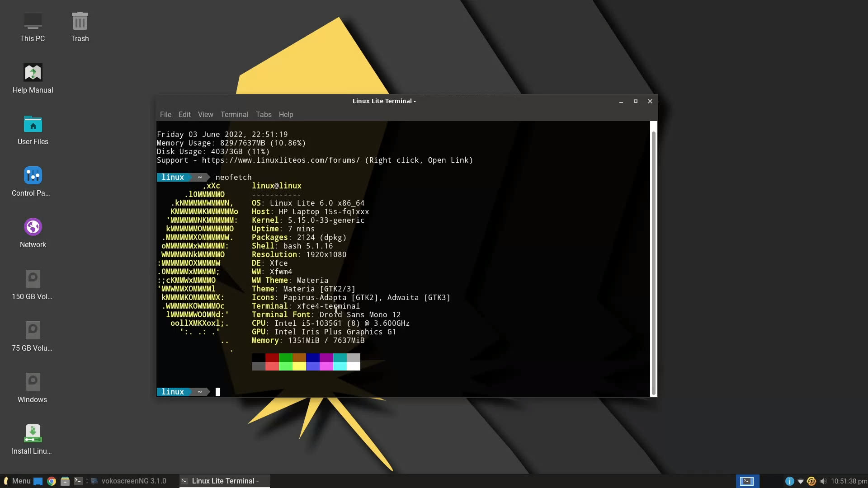The image size is (868, 488).
Task: Open the Tabs menu in the terminal
Action: click(x=264, y=114)
